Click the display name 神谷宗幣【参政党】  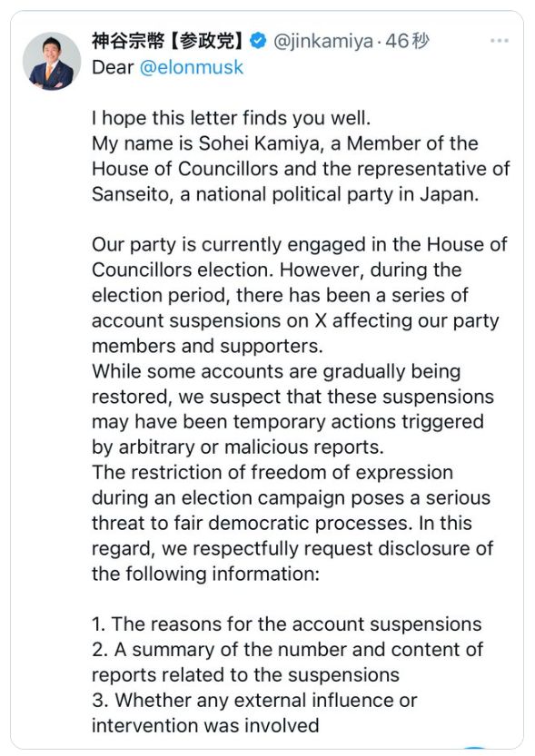(168, 41)
